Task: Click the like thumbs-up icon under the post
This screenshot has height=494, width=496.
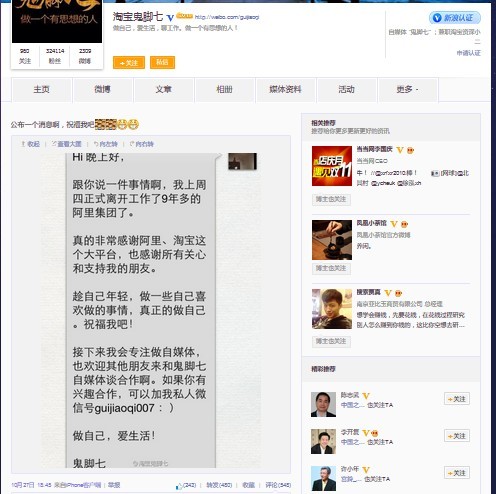Action: tap(180, 486)
